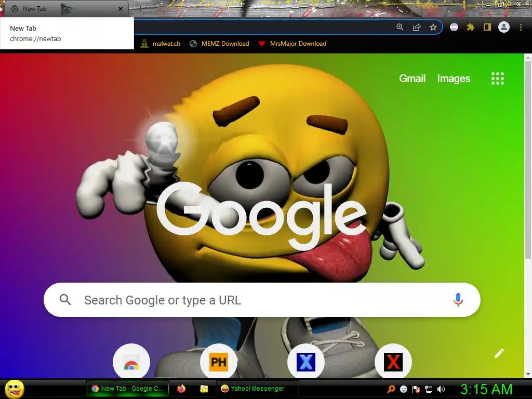Click the scrollbar down arrow
The height and width of the screenshot is (399, 532).
(x=528, y=374)
